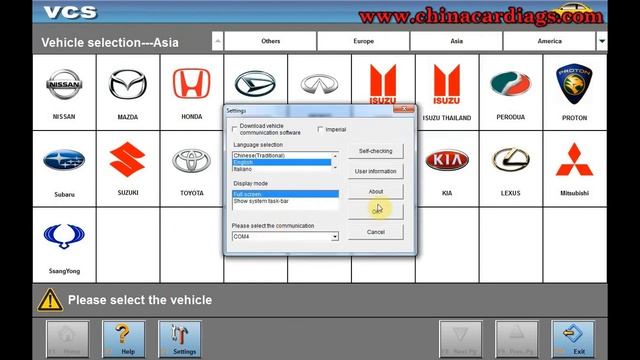Choose the Perodua brand logo

tap(511, 84)
